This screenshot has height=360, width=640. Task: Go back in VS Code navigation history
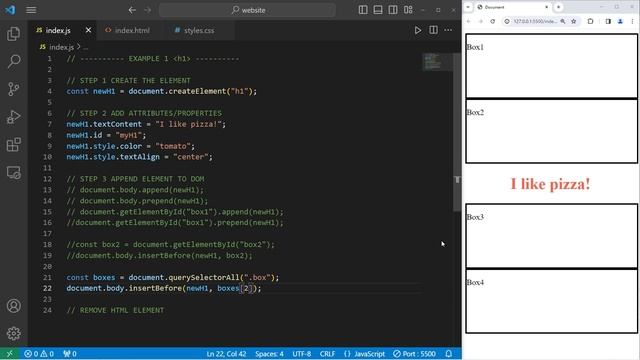click(132, 10)
